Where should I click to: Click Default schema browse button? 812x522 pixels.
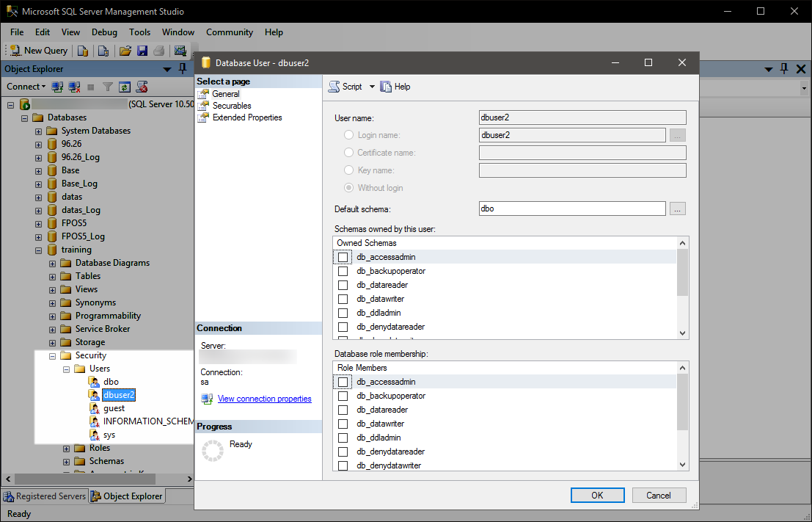pos(677,209)
